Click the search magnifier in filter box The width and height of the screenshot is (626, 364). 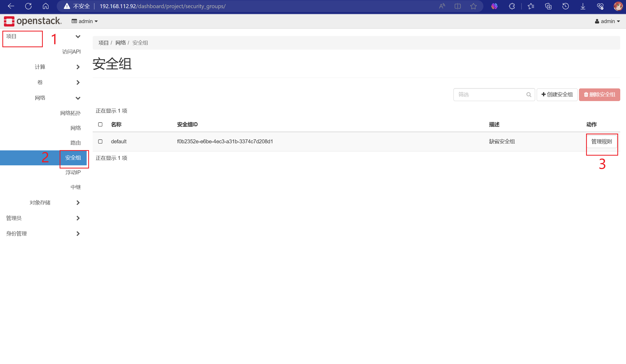529,95
